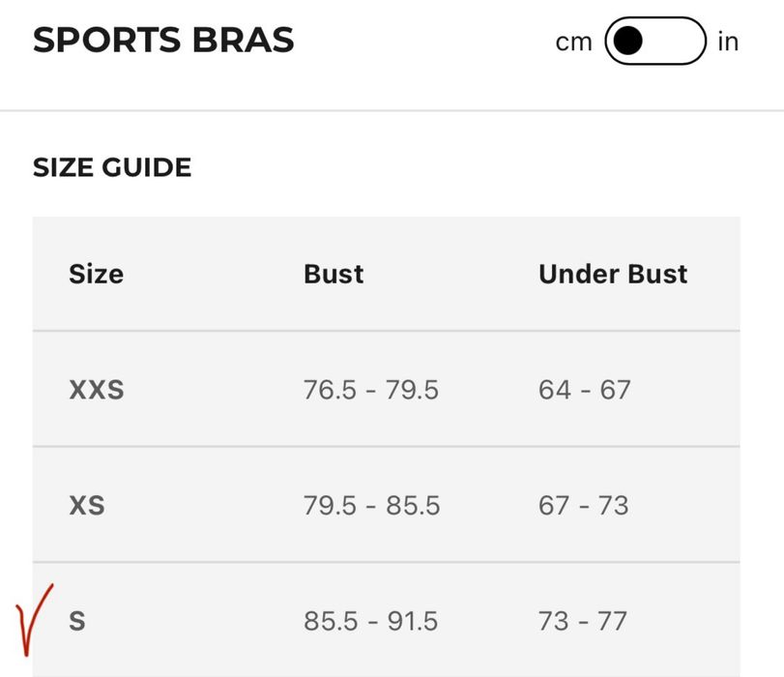Select the XS size row label

(x=87, y=506)
